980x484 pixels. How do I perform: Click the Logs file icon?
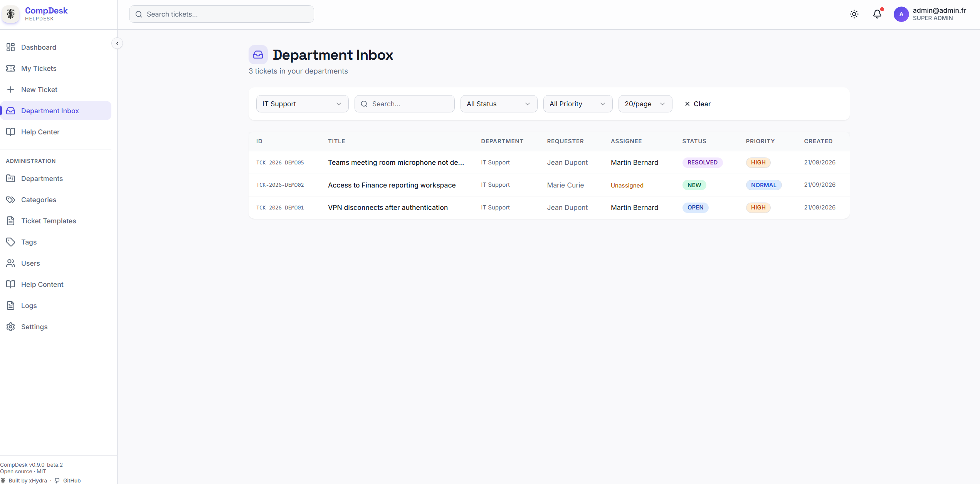(x=10, y=305)
